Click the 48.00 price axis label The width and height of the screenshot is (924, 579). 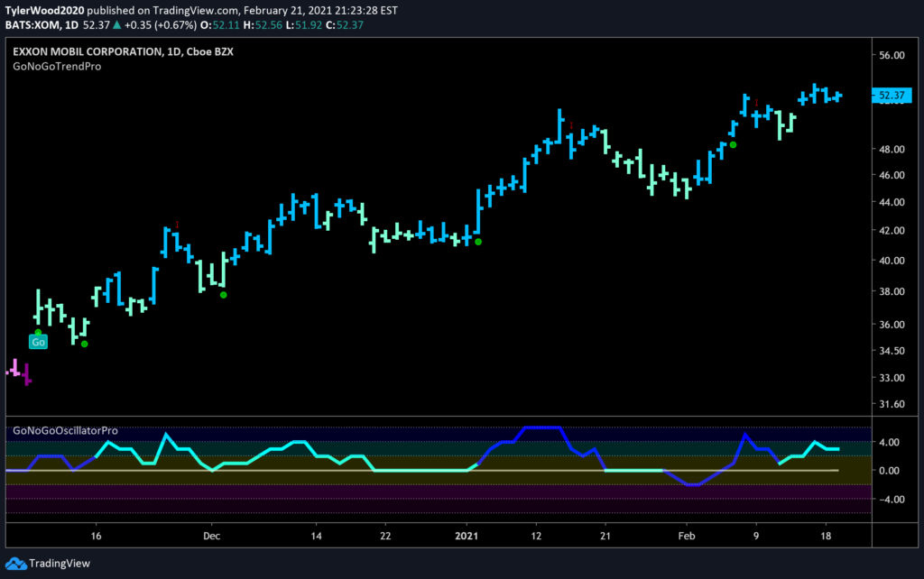pyautogui.click(x=891, y=150)
